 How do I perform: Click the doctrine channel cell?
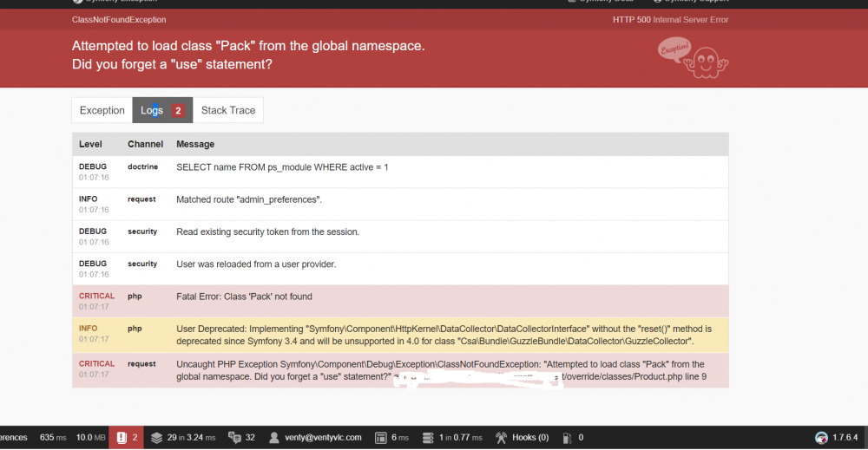pyautogui.click(x=143, y=166)
